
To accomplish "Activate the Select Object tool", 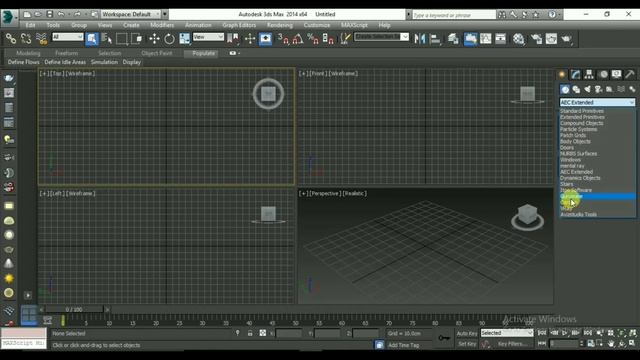I will [92, 39].
